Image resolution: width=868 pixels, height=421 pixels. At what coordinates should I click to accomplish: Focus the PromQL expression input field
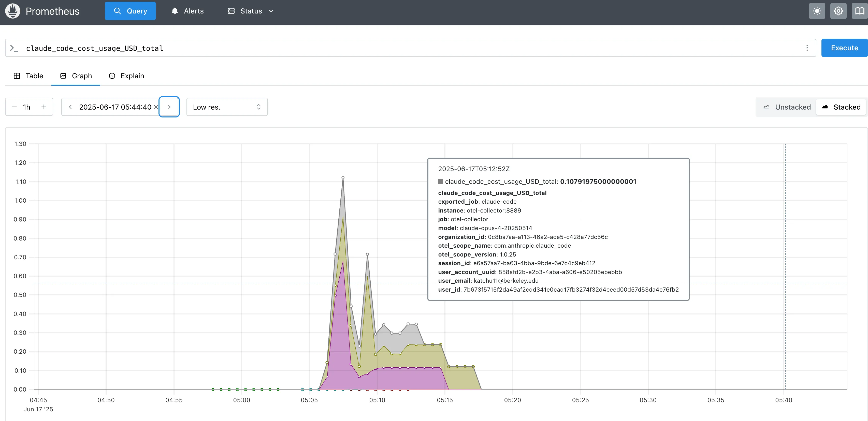[404, 48]
